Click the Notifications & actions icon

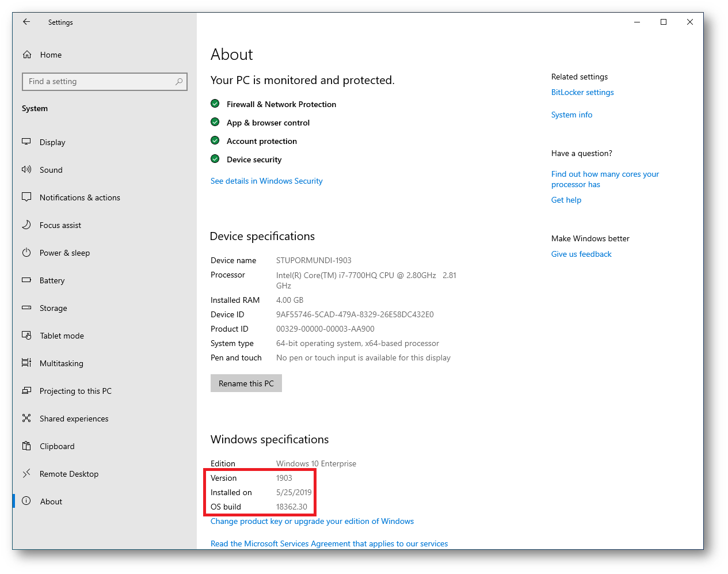point(26,197)
